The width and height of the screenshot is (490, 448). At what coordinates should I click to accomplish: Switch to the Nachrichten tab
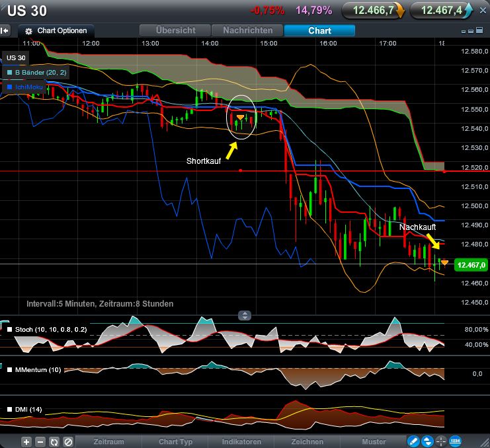coord(247,30)
